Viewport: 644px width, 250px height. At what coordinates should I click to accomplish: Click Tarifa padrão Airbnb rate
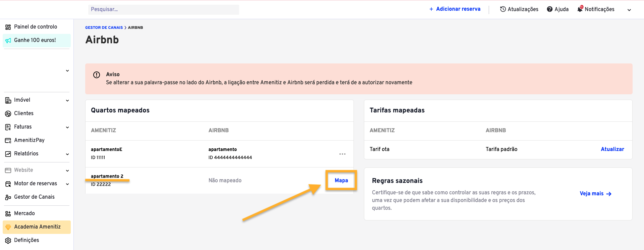(501, 149)
